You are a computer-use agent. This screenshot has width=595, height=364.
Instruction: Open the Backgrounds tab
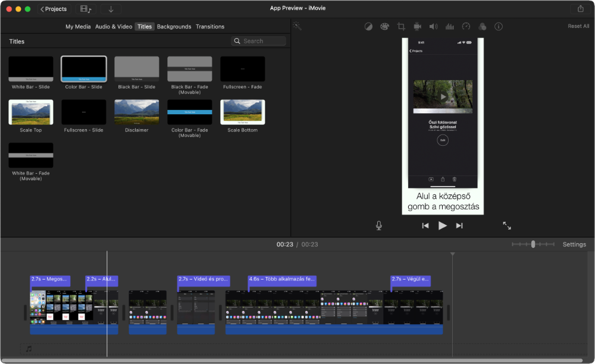pyautogui.click(x=174, y=27)
